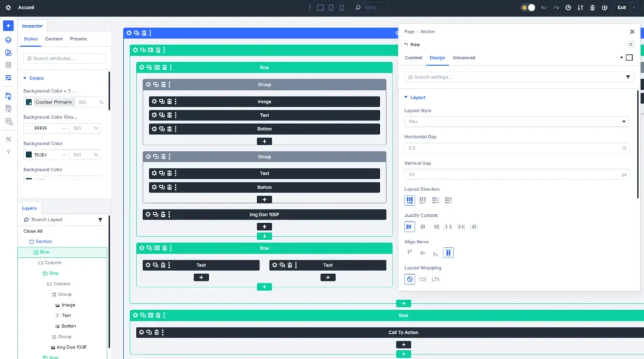Click the Vertical Gap value field

pyautogui.click(x=517, y=175)
